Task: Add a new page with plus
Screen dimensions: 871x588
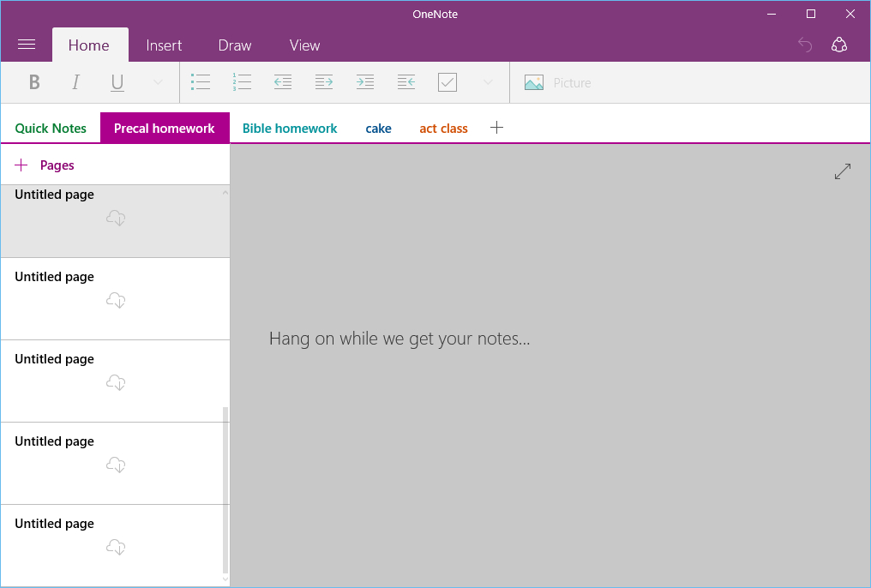Action: (x=21, y=165)
